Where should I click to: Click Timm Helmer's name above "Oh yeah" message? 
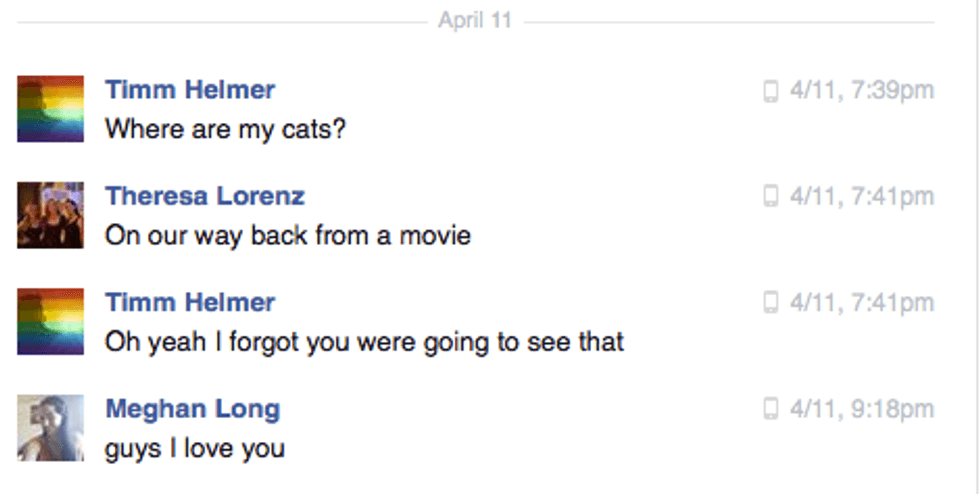point(190,302)
